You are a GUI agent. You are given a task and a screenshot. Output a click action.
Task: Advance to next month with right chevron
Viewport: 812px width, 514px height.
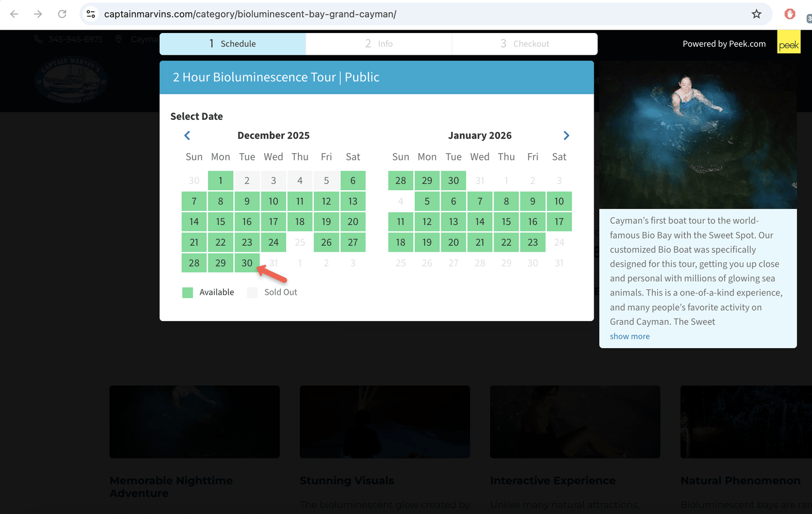pyautogui.click(x=566, y=135)
